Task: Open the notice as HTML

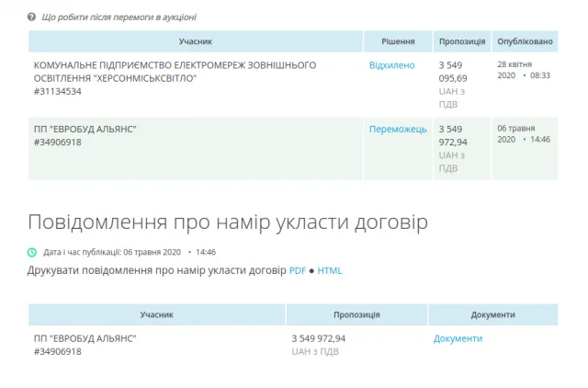Action: click(x=330, y=270)
